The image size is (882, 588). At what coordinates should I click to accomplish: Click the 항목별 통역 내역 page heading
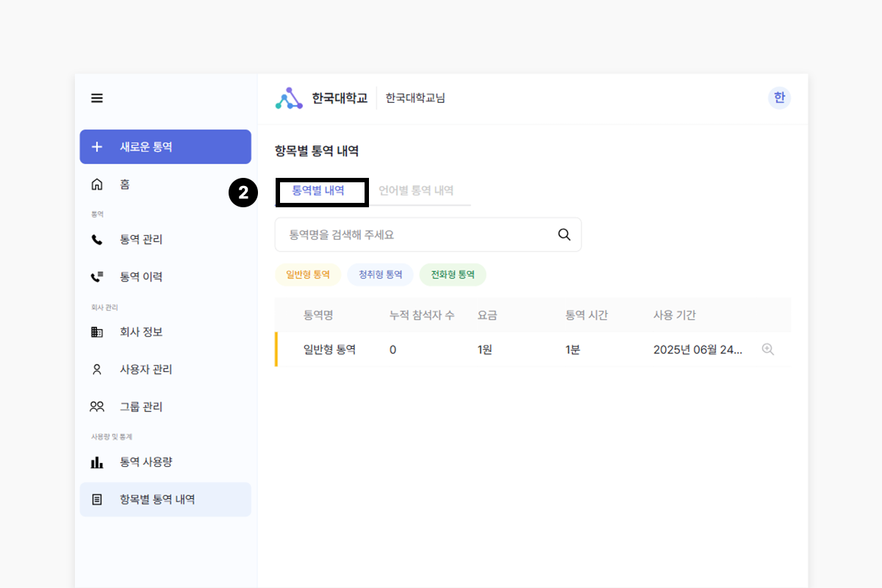point(317,151)
